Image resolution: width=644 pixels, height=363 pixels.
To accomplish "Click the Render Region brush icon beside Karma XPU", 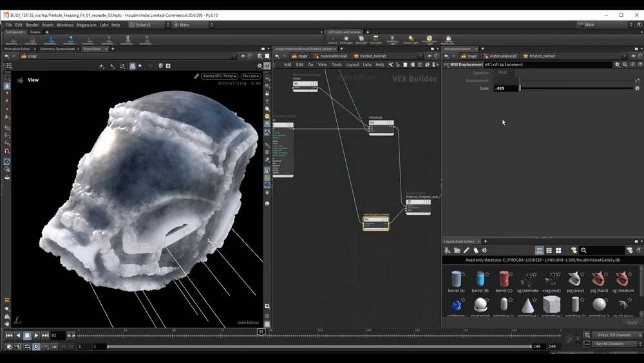I will coord(196,76).
